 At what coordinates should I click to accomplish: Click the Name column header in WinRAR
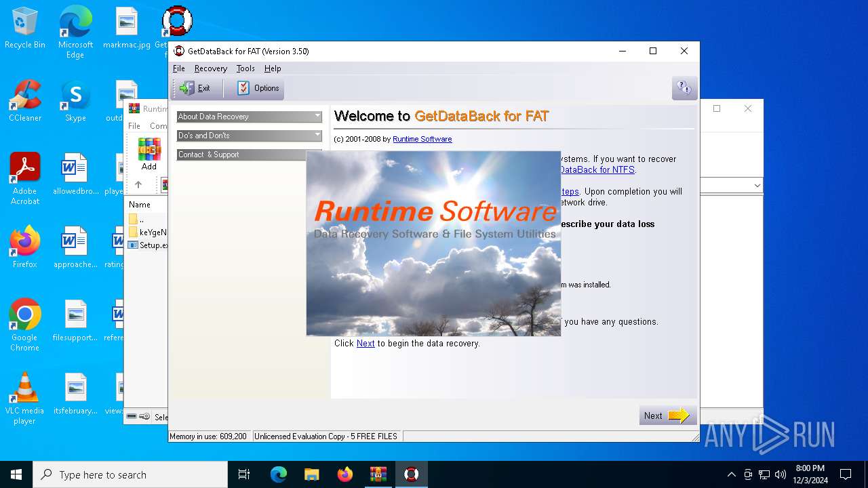click(x=140, y=205)
